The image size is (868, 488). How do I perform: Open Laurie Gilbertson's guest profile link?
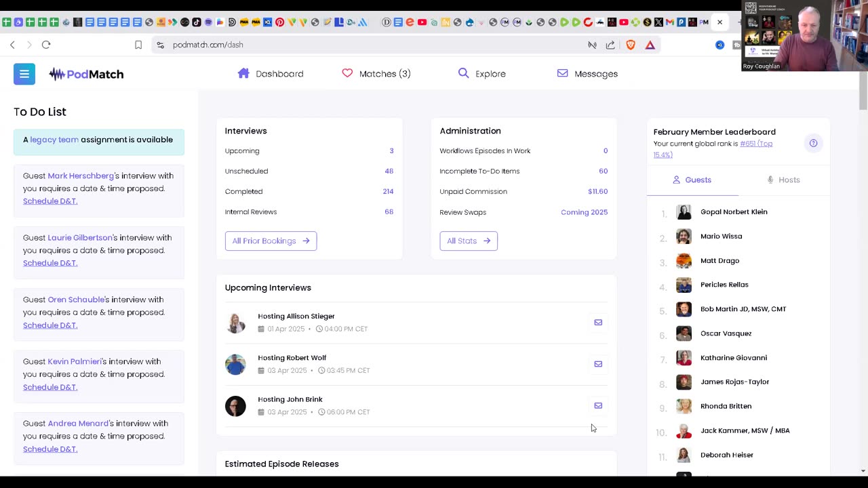[80, 238]
